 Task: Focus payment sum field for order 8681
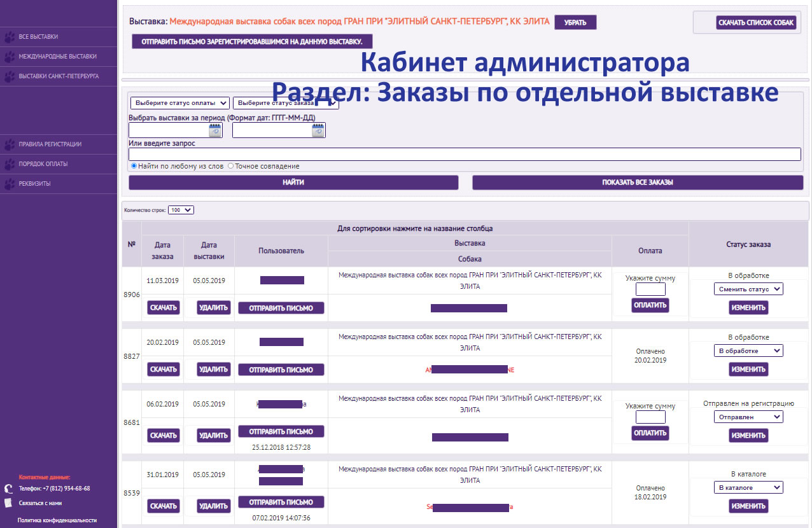point(650,417)
